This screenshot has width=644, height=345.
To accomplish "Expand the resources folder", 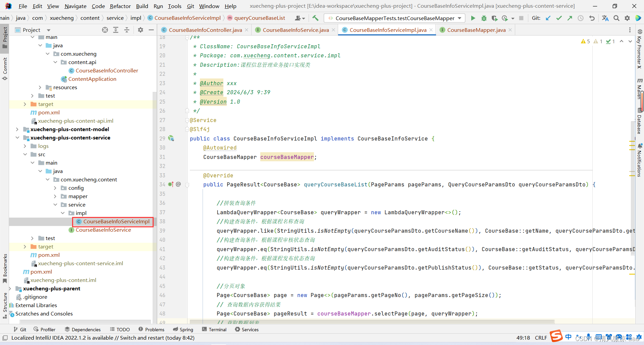I will pos(40,87).
